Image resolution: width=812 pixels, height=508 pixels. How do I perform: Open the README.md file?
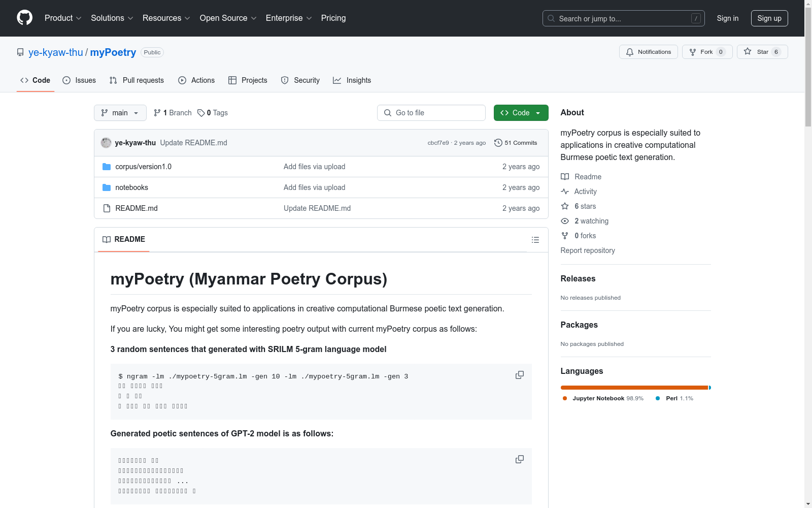pyautogui.click(x=136, y=208)
